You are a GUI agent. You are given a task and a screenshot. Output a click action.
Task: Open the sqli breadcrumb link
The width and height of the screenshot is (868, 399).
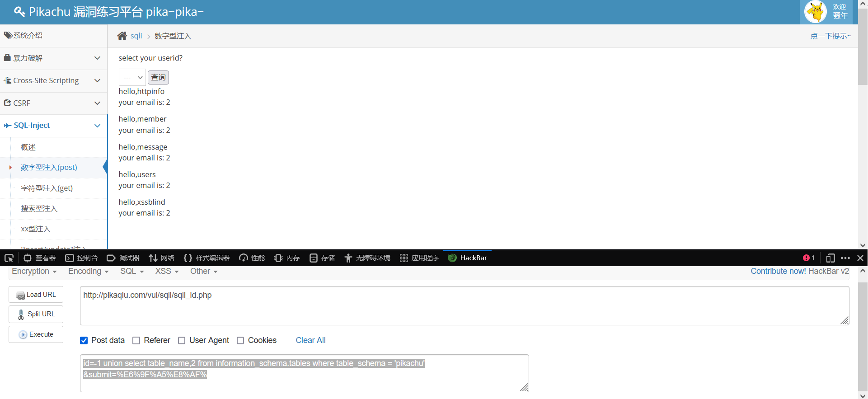[x=136, y=36]
